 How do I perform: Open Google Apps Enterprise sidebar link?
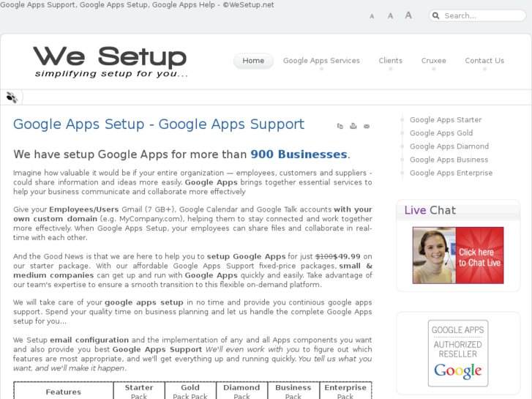(451, 173)
